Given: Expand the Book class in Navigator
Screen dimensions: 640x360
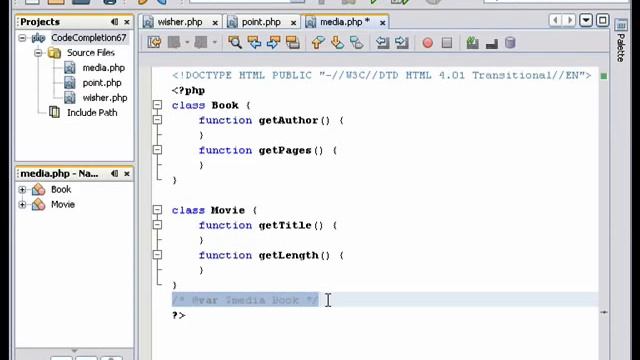Looking at the screenshot, I should [x=22, y=190].
